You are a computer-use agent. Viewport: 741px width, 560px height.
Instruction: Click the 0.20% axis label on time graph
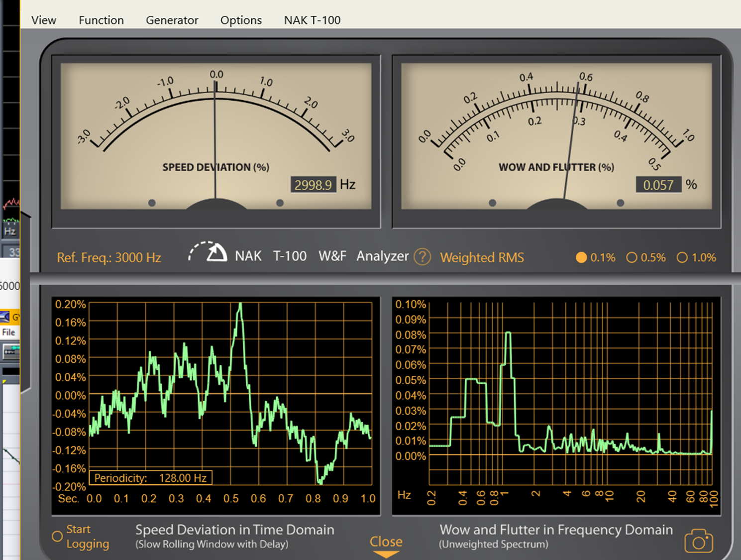pos(70,304)
